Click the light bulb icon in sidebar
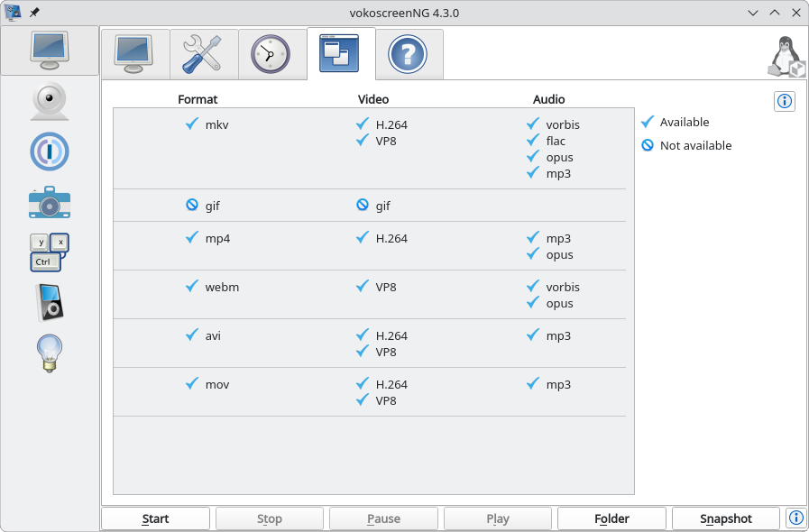Screen dimensions: 809x532 (49, 353)
